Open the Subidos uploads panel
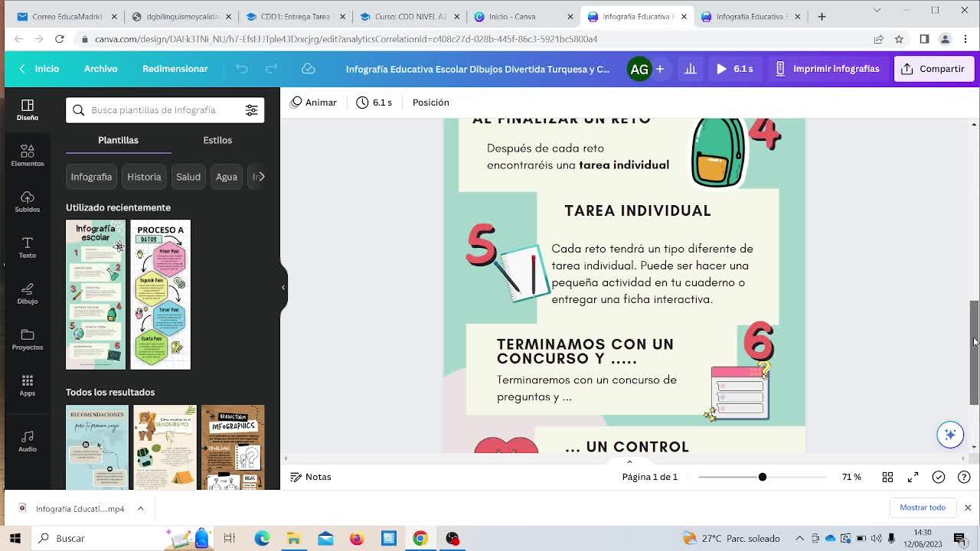Viewport: 980px width, 551px height. click(x=28, y=201)
